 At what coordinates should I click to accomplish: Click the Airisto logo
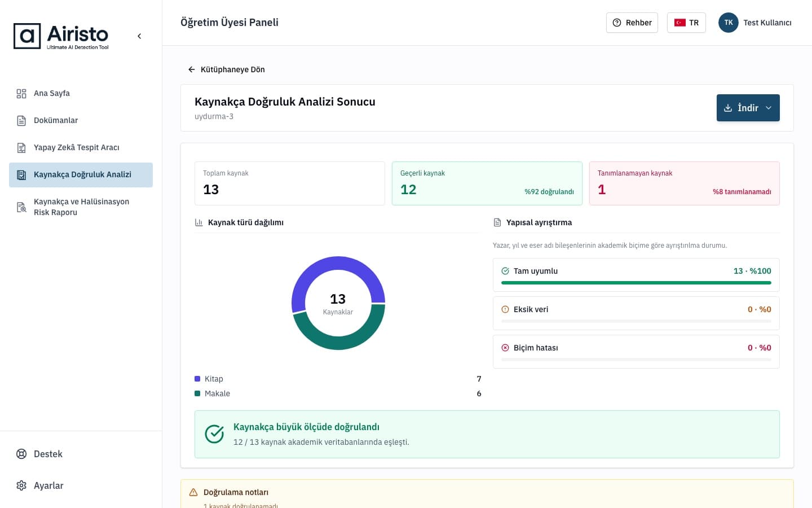click(x=61, y=36)
